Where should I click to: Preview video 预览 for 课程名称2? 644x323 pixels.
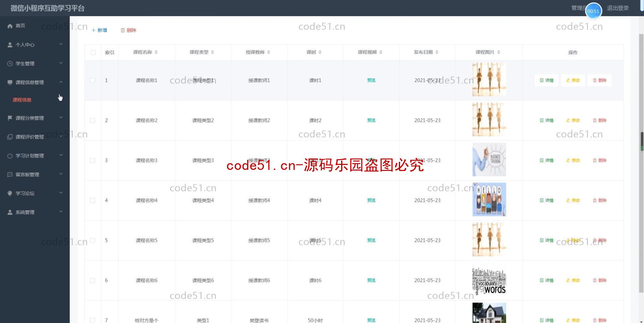[x=371, y=120]
